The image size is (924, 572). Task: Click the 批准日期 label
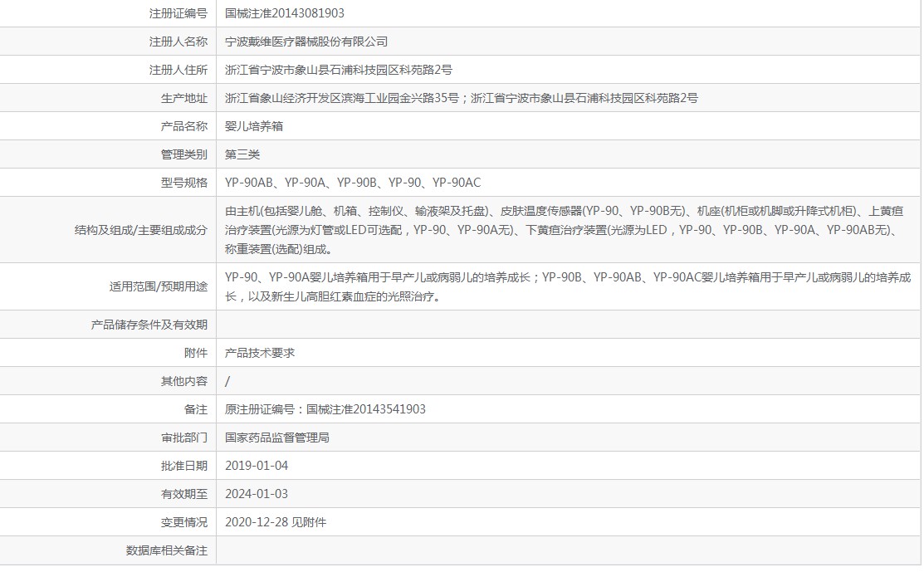[x=183, y=466]
